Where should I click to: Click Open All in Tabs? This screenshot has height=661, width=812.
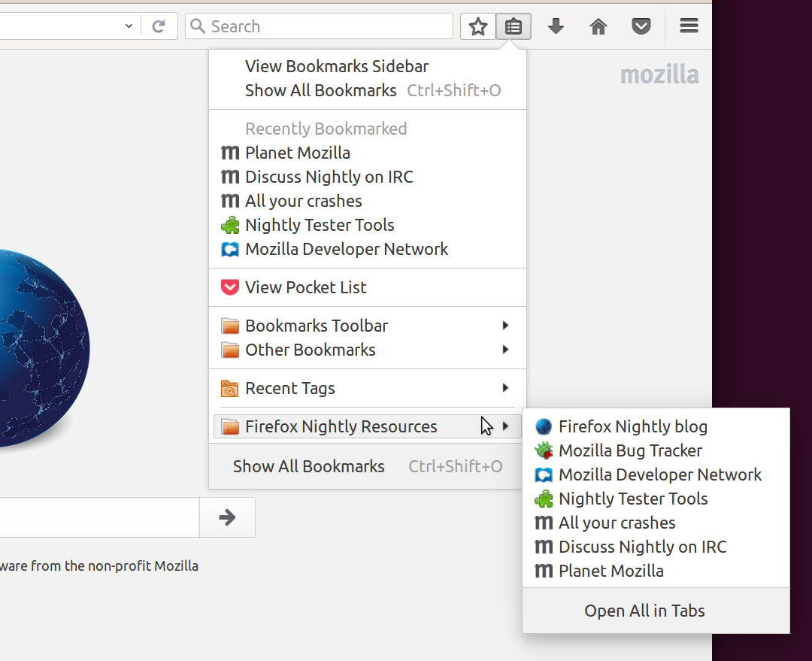tap(644, 611)
